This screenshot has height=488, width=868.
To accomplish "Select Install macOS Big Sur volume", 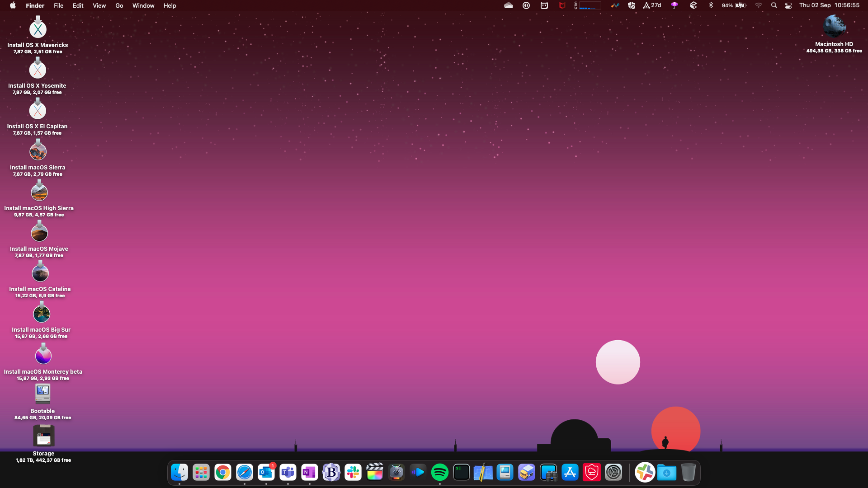I will click(41, 314).
